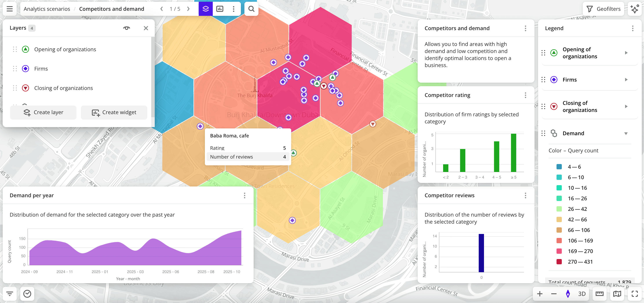Toggle 3D map view
The height and width of the screenshot is (303, 644).
582,294
